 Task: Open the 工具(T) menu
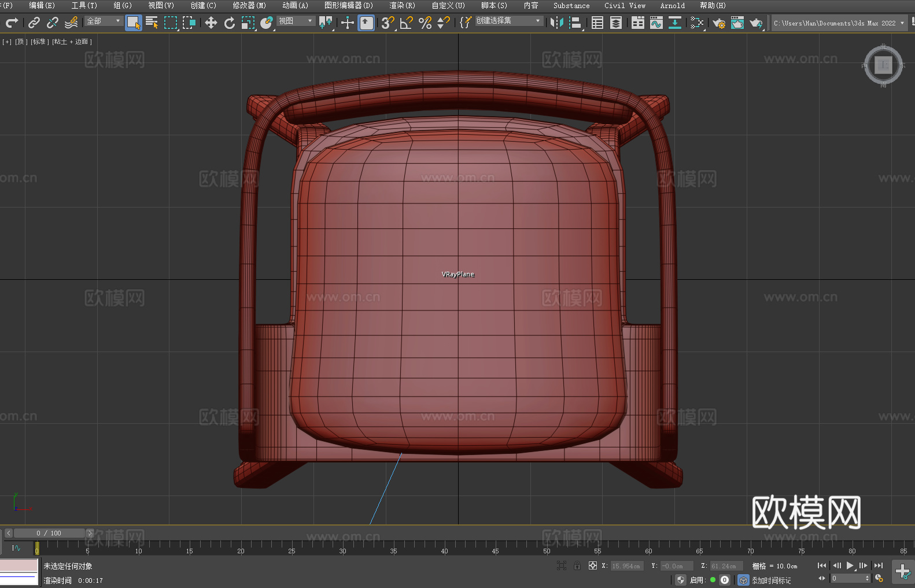[84, 5]
